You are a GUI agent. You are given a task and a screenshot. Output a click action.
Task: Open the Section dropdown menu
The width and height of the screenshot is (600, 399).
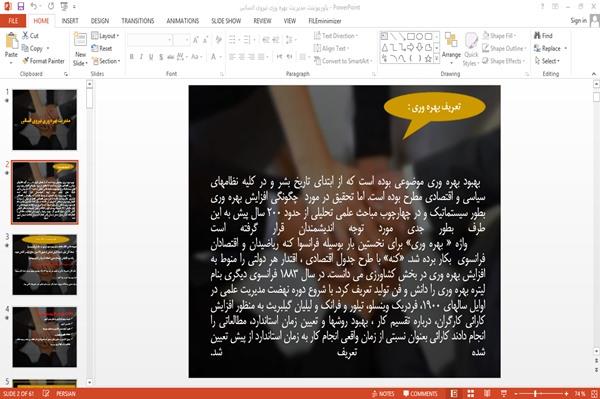106,61
